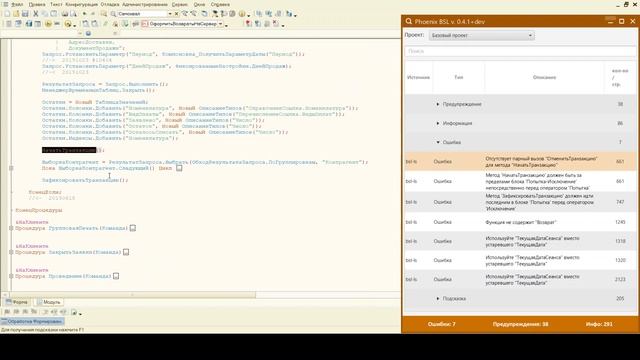Open the Конфигурация menu
The width and height of the screenshot is (640, 360).
[x=81, y=4]
